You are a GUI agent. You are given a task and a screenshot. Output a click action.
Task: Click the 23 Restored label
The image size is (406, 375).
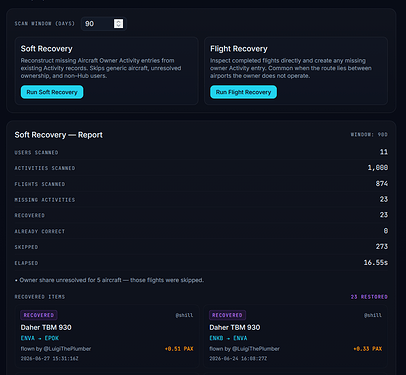[369, 297]
